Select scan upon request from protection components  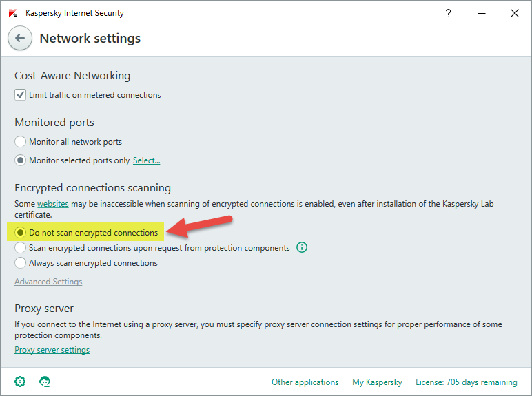click(21, 248)
